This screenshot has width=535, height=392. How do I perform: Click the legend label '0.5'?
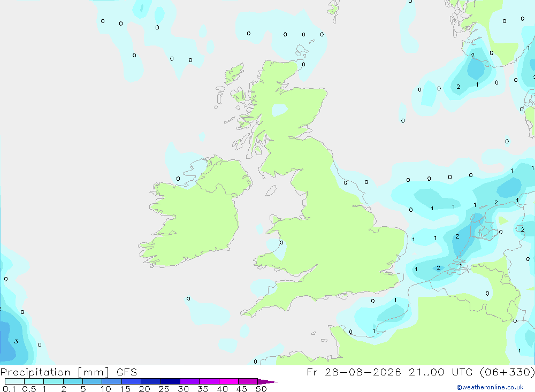tap(29, 389)
